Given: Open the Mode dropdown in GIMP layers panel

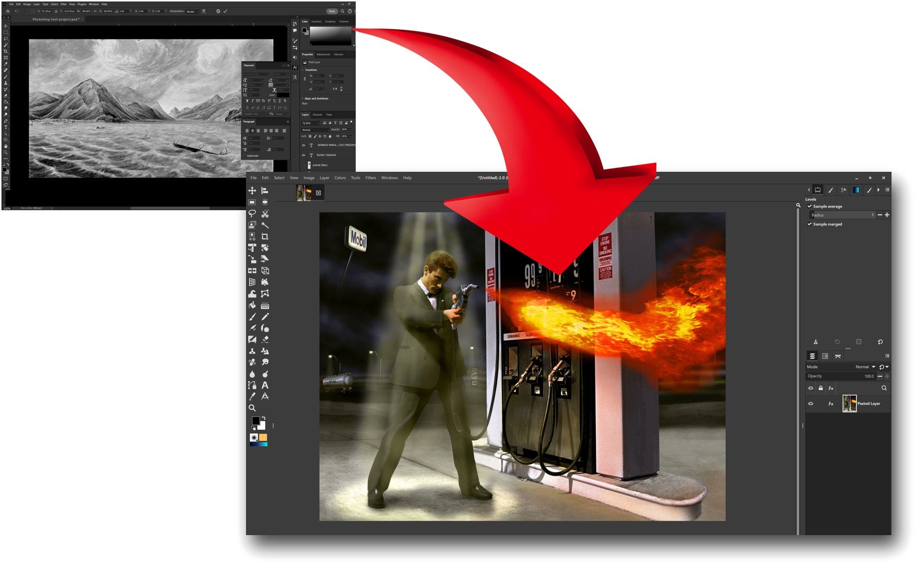Looking at the screenshot, I should pos(866,367).
